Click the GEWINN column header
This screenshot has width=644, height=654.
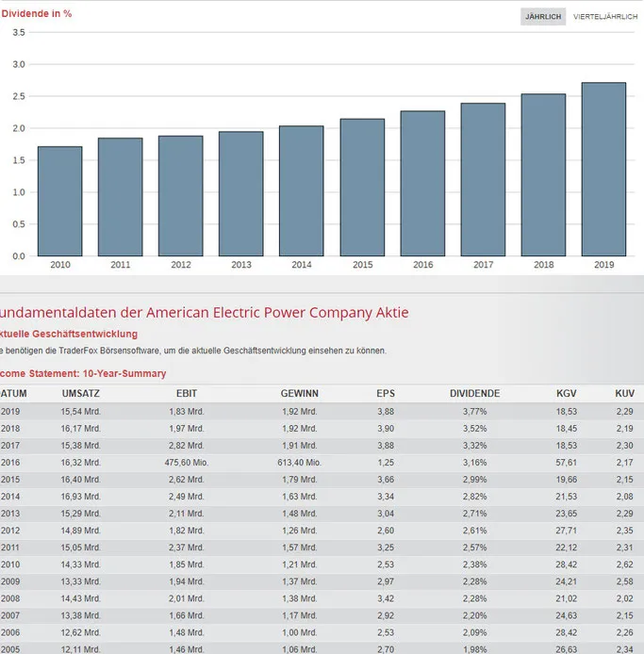point(299,393)
